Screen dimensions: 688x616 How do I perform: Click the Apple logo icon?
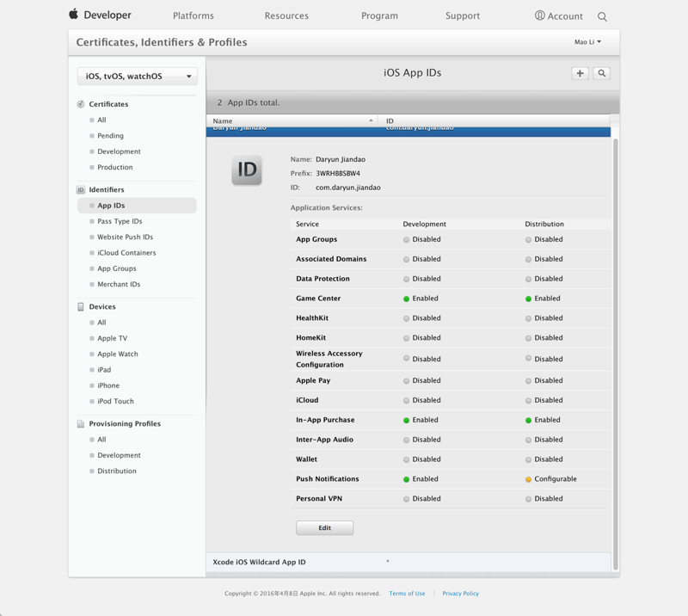(74, 14)
